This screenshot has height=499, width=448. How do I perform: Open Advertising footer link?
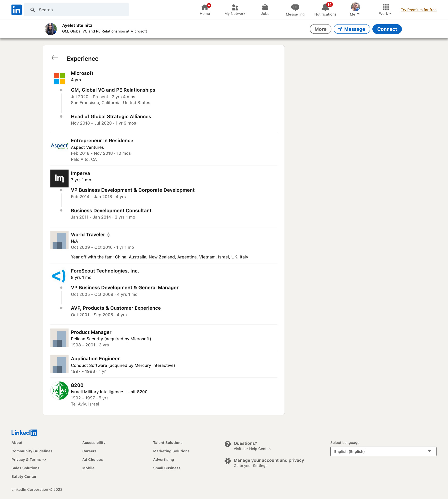(163, 459)
